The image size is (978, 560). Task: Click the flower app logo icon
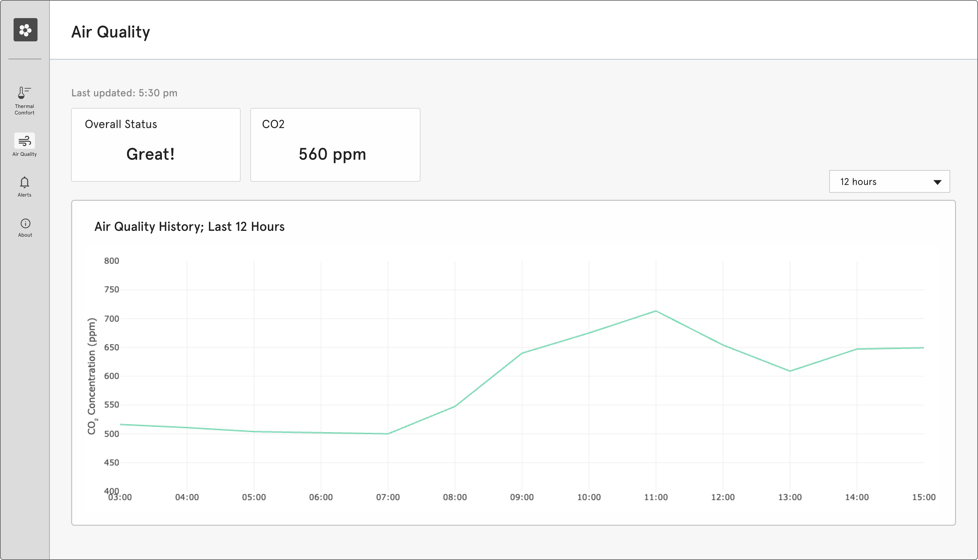point(25,30)
